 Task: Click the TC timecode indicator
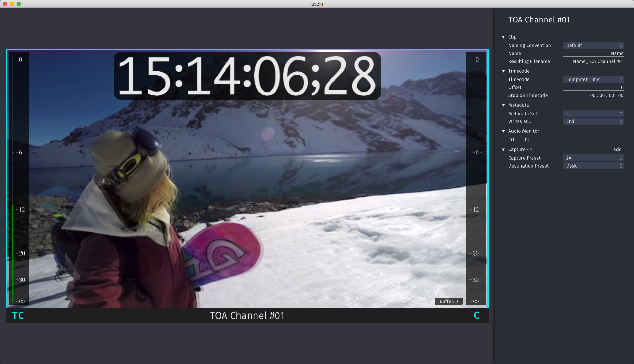18,315
